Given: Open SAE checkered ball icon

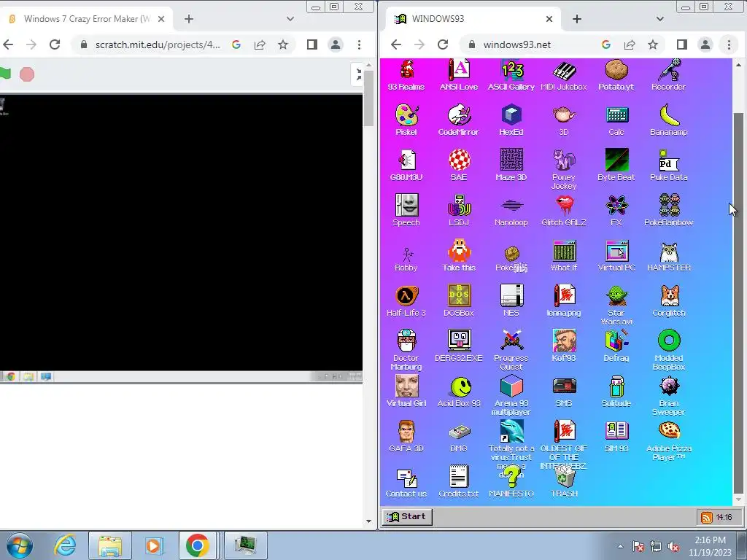Looking at the screenshot, I should [459, 166].
